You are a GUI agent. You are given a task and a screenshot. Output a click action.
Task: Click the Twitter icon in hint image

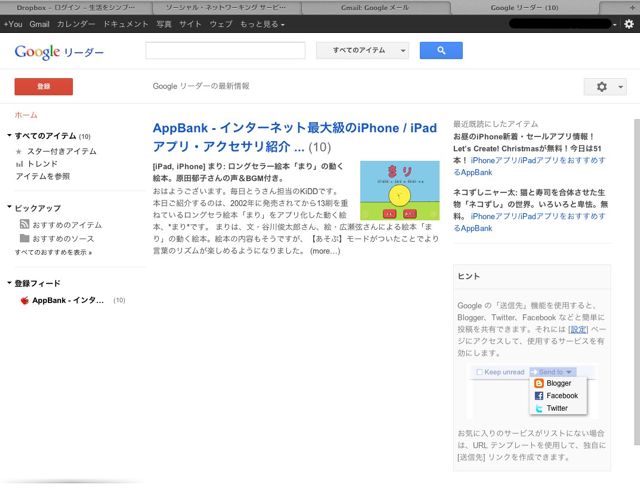pyautogui.click(x=539, y=408)
